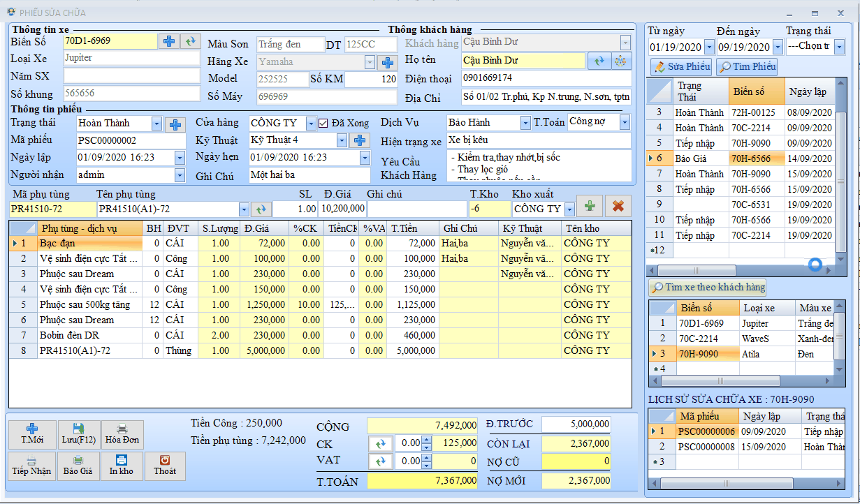The width and height of the screenshot is (860, 504).
Task: Select the Báo Giá 70H-6566 ticket row
Action: pyautogui.click(x=742, y=158)
